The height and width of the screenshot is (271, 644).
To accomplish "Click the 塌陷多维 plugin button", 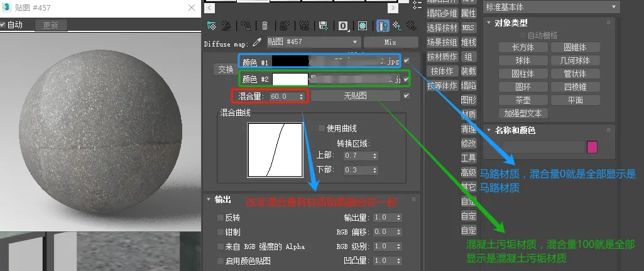I will [x=442, y=13].
